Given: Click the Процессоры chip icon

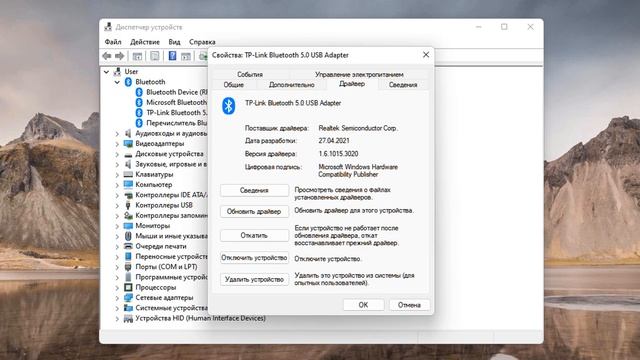Looking at the screenshot, I should pos(128,287).
